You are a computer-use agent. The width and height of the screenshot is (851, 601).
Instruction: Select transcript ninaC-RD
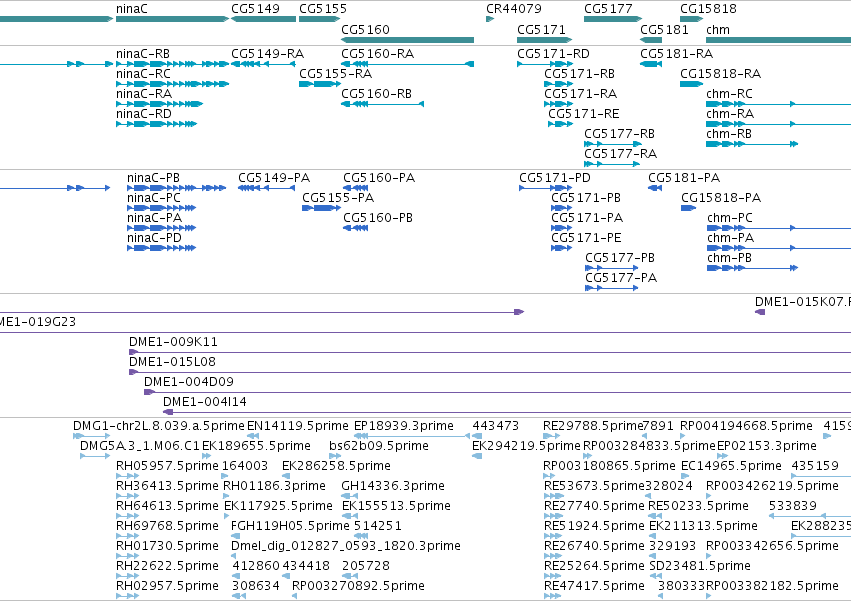click(143, 114)
